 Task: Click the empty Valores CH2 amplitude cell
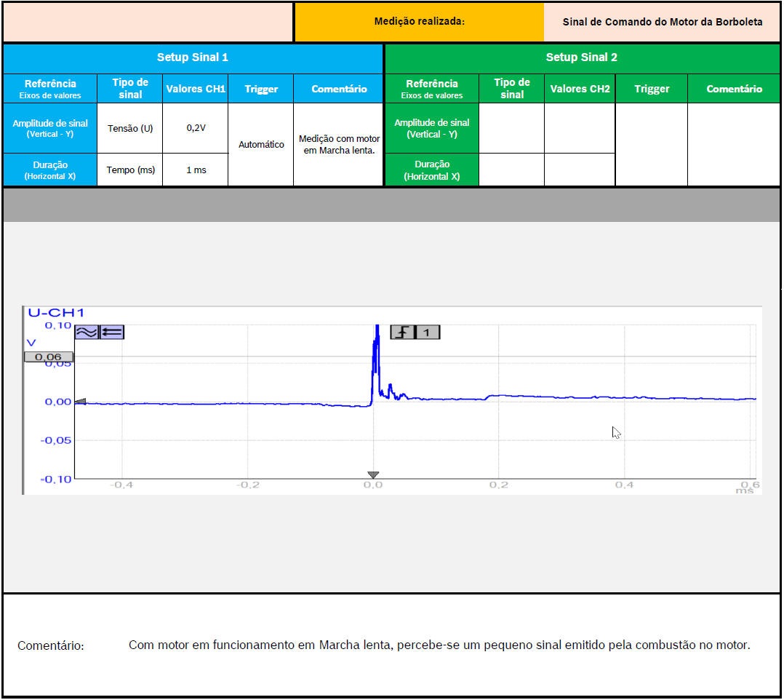tap(580, 128)
